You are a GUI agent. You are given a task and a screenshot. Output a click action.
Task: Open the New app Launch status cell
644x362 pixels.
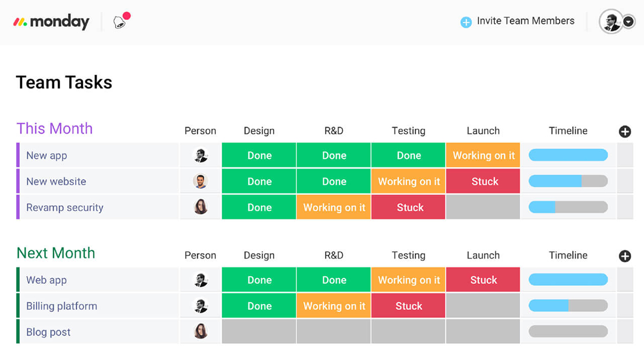point(483,156)
